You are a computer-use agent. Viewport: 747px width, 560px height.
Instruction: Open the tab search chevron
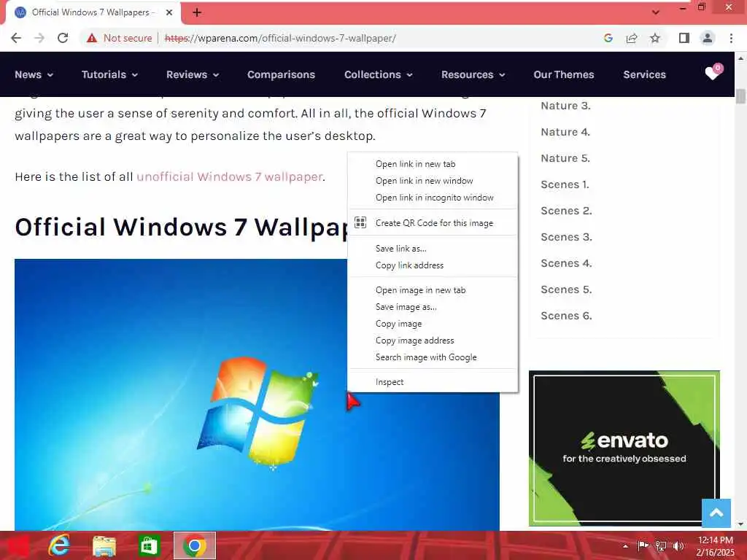click(656, 12)
